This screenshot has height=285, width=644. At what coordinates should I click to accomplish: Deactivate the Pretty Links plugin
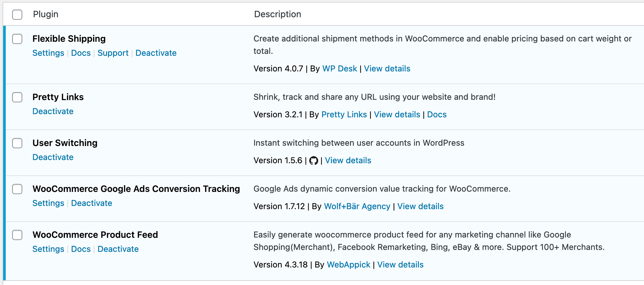coord(53,111)
